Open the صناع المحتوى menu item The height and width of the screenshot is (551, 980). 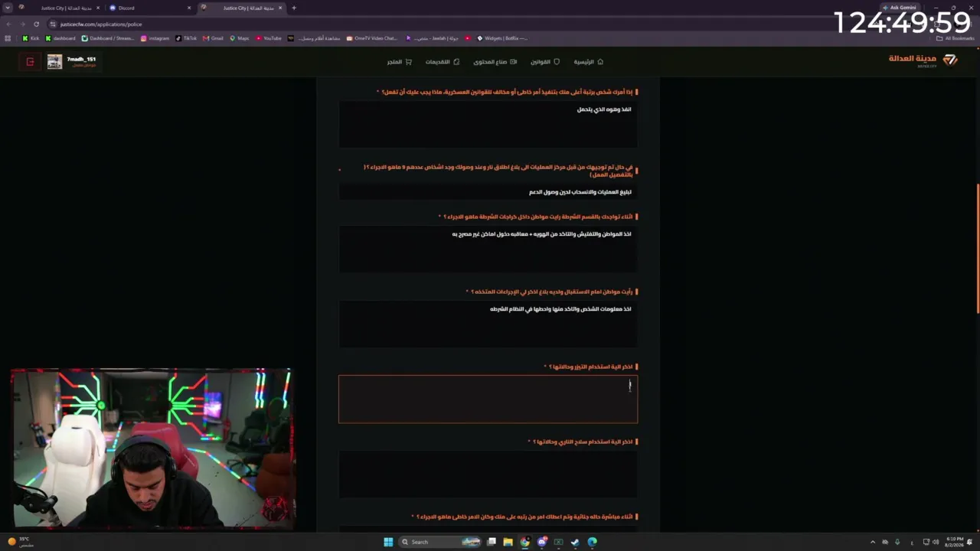495,62
